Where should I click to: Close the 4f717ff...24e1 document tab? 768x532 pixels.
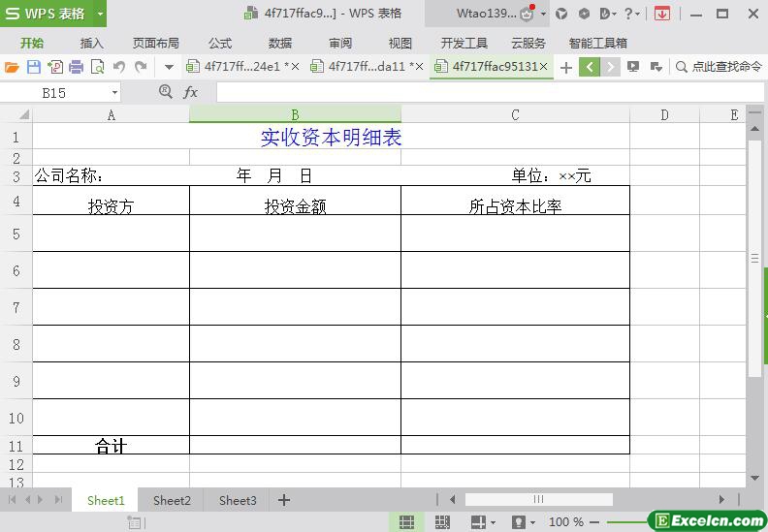point(296,67)
